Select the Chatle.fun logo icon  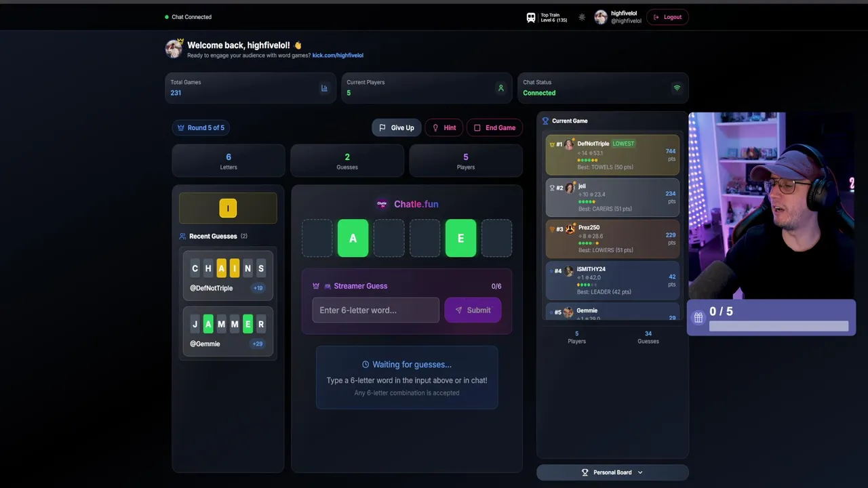pyautogui.click(x=382, y=204)
